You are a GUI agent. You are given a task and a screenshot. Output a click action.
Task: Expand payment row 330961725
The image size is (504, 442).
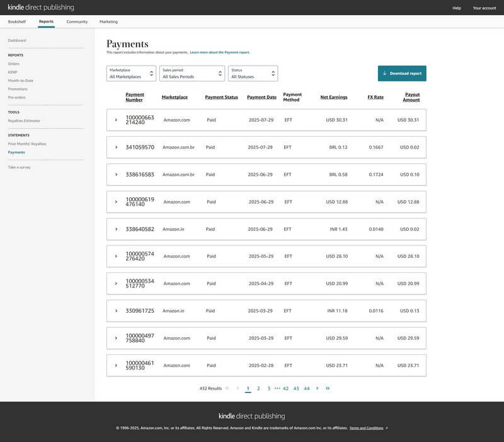116,311
